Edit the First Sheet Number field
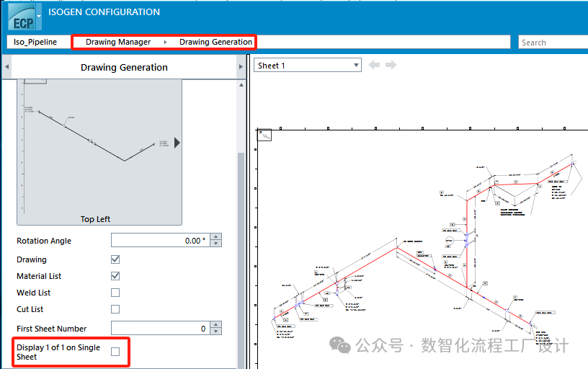Viewport: 588px width, 369px height. click(x=161, y=328)
